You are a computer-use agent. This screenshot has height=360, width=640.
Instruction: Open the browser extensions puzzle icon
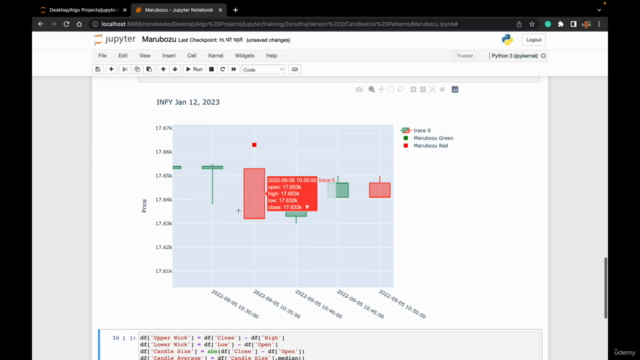pos(561,24)
